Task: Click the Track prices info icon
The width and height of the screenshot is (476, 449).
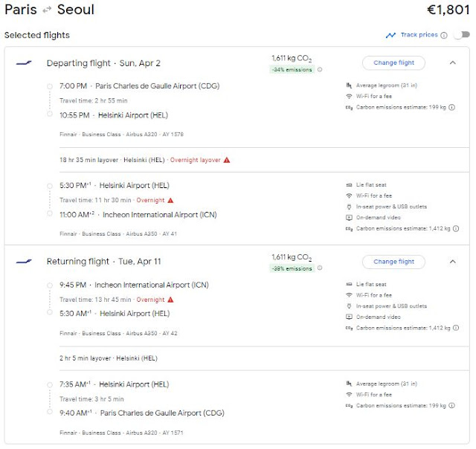Action: (444, 35)
